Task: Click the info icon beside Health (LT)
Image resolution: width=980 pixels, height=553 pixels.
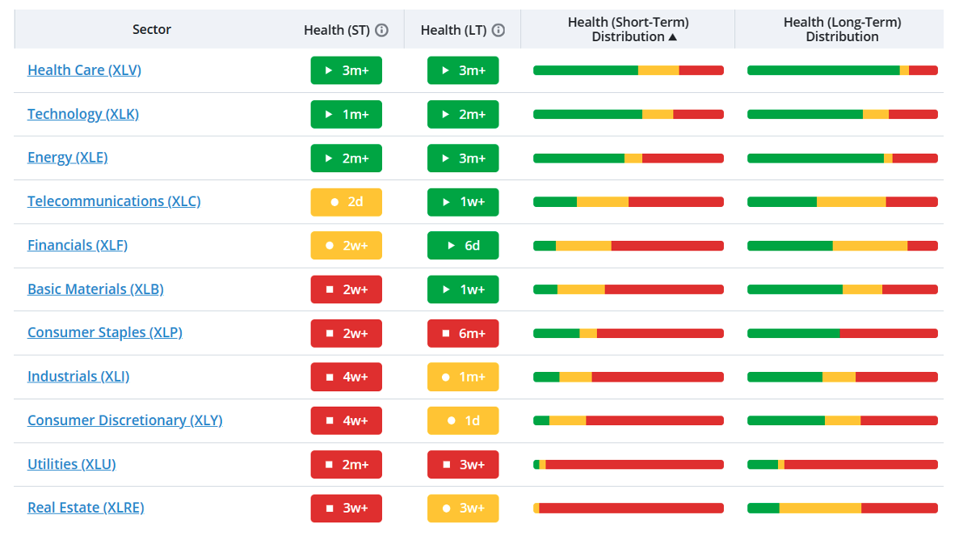Action: coord(498,30)
